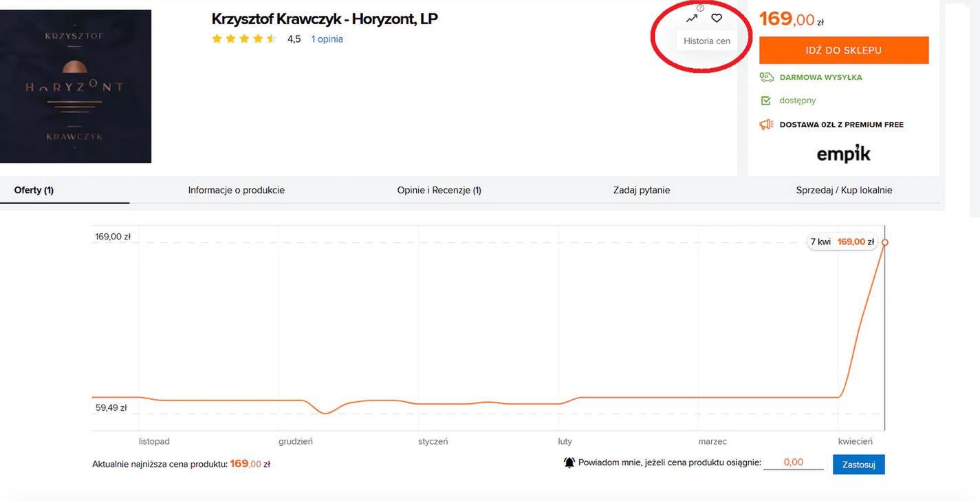This screenshot has width=980, height=501.
Task: Switch to the Informacje o produkcie tab
Action: [x=237, y=190]
